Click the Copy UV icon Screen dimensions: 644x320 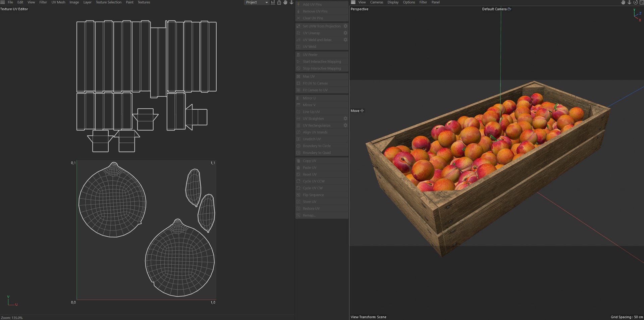pos(298,161)
